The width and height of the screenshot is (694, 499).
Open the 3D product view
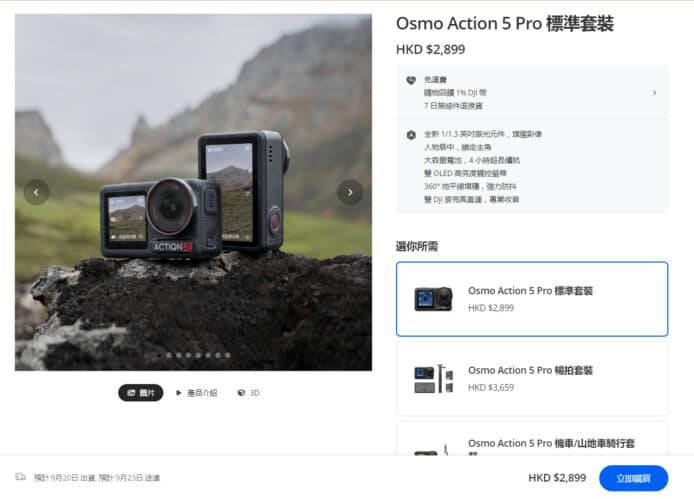pyautogui.click(x=249, y=393)
